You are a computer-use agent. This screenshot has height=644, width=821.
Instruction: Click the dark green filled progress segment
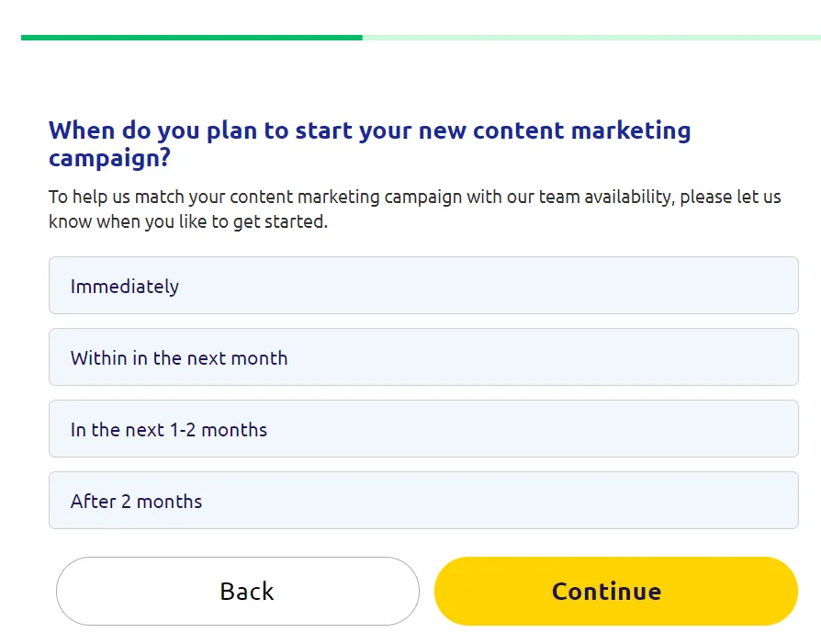pyautogui.click(x=191, y=38)
